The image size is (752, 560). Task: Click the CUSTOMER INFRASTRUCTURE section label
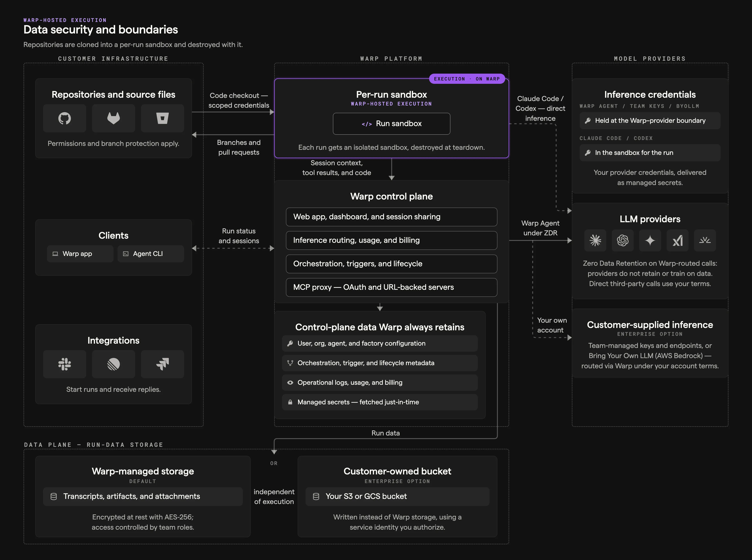113,59
